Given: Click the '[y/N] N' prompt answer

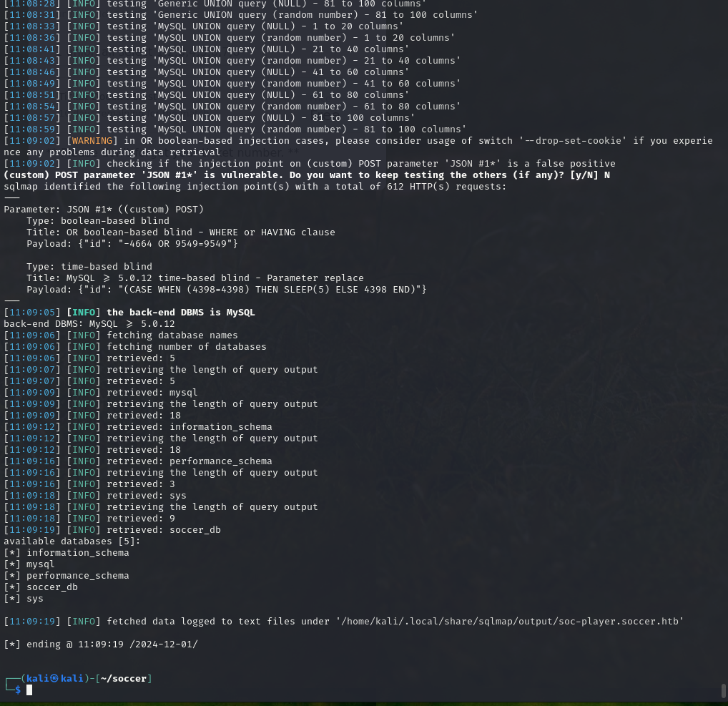Looking at the screenshot, I should pyautogui.click(x=590, y=175).
